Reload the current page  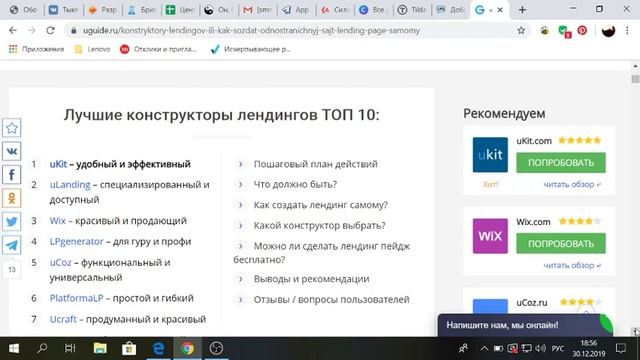50,30
